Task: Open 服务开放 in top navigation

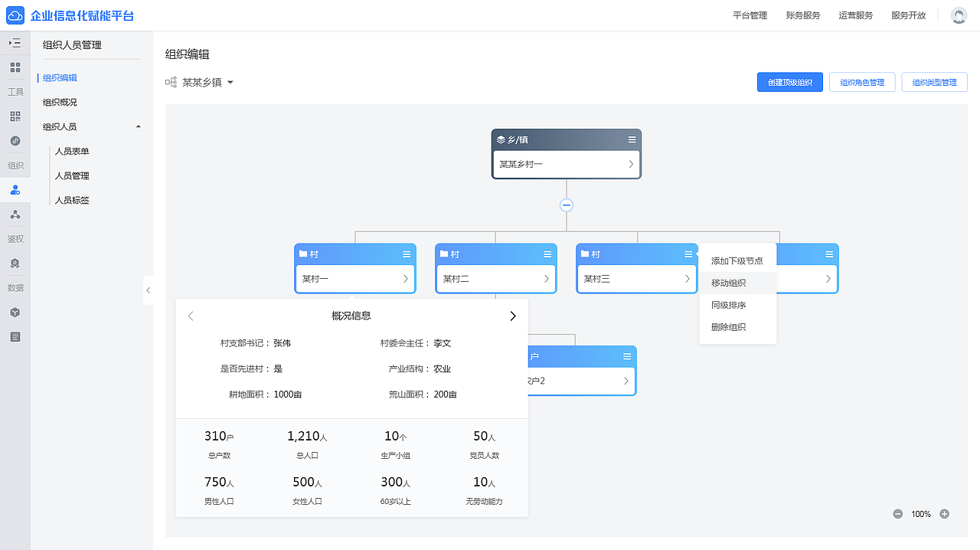Action: (909, 15)
